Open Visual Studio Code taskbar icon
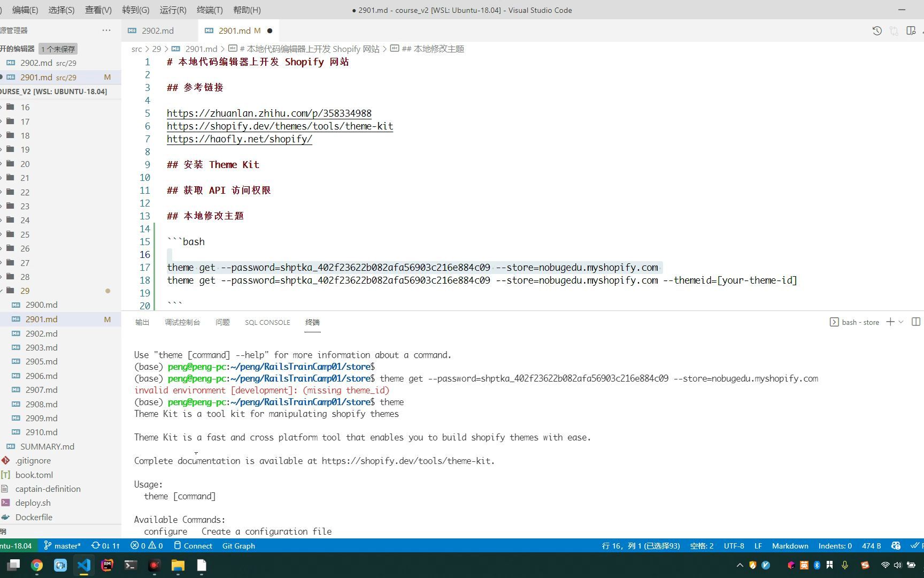 coord(84,565)
